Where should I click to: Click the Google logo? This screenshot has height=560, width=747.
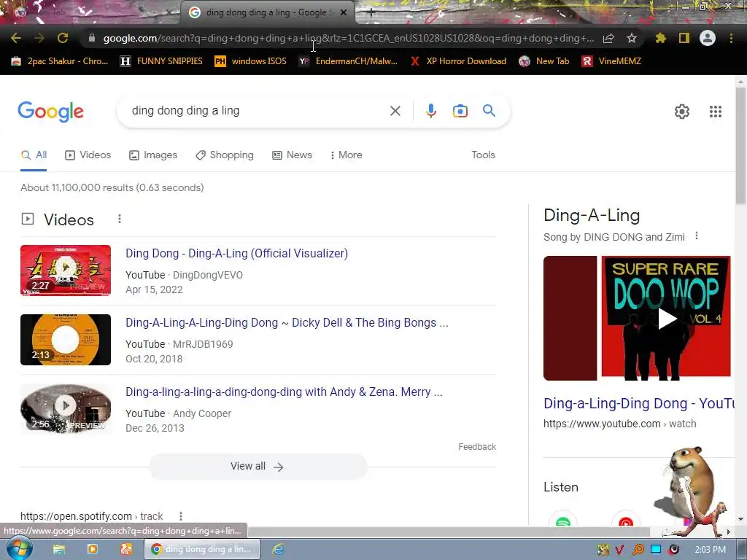tap(50, 112)
